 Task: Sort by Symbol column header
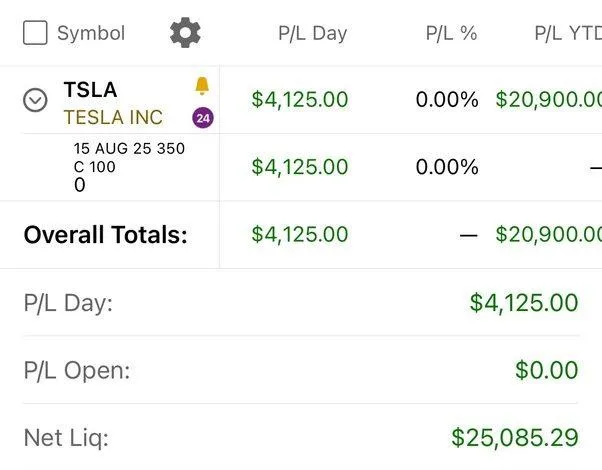[x=91, y=33]
